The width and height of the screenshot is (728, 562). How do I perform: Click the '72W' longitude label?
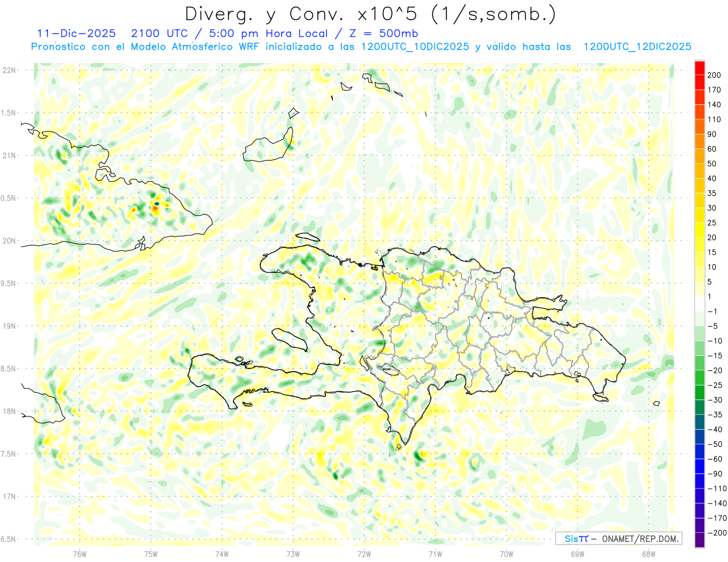[x=364, y=554]
